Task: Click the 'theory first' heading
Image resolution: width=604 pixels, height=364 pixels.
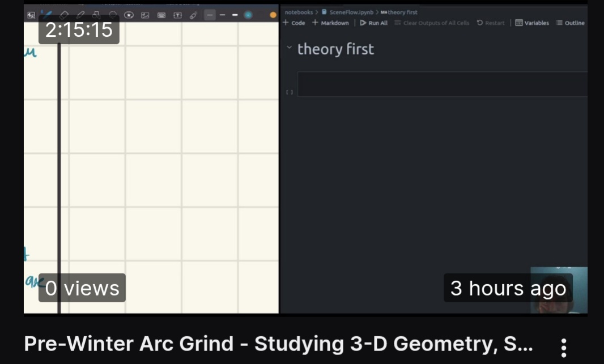Action: click(335, 49)
